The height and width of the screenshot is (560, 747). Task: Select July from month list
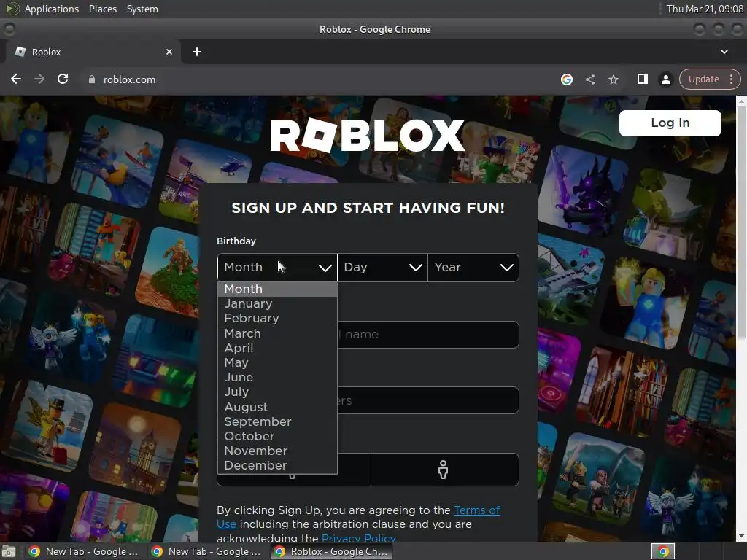coord(277,392)
